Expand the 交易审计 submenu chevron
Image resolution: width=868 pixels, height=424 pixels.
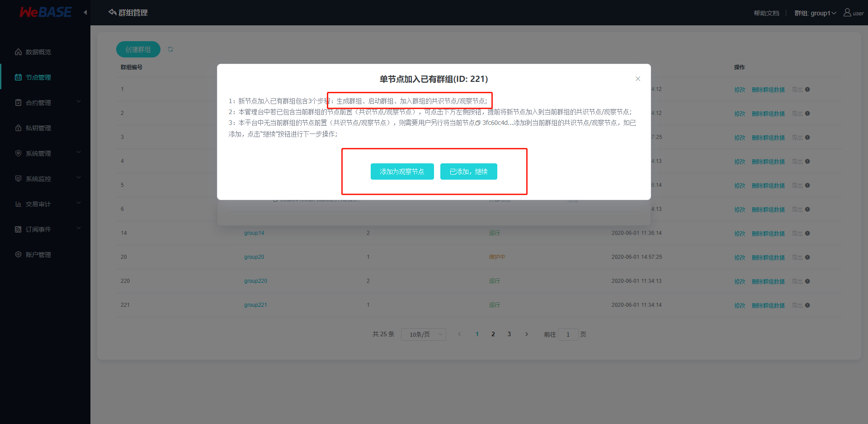click(x=79, y=203)
